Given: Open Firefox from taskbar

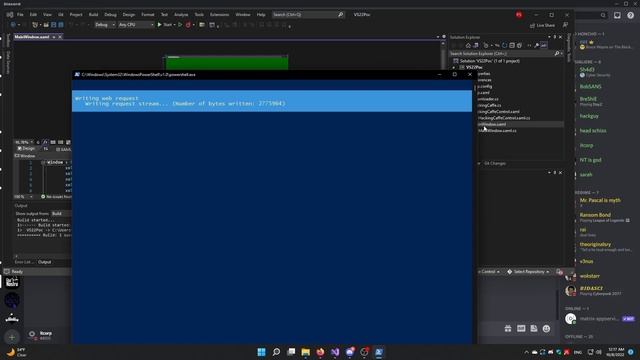Looking at the screenshot, I should pos(320,352).
